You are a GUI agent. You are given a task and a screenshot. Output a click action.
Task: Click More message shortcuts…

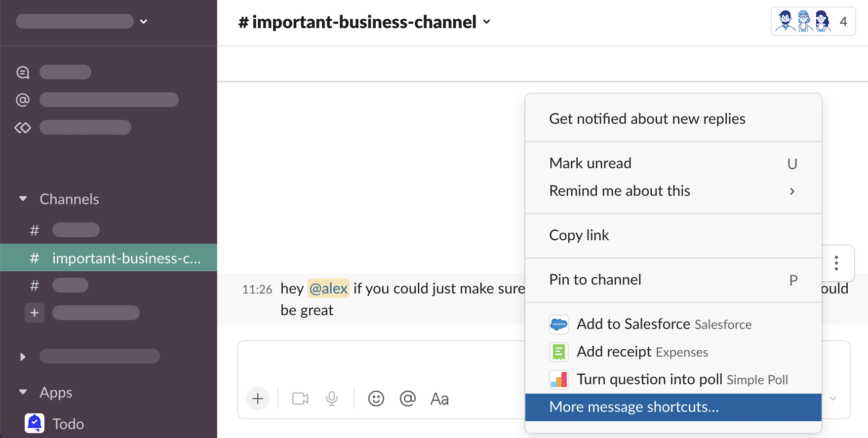634,407
